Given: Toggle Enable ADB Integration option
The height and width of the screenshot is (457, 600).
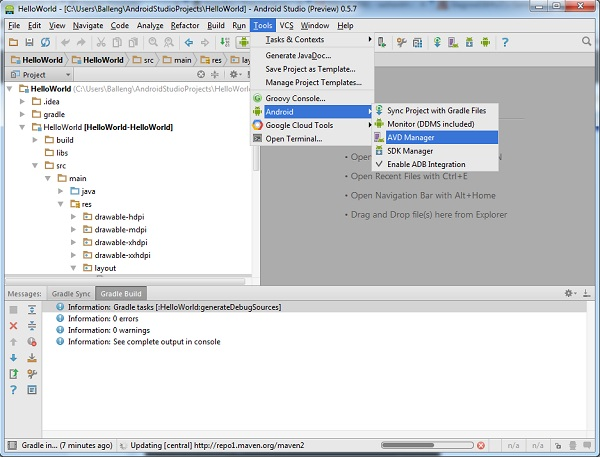Looking at the screenshot, I should pyautogui.click(x=426, y=164).
